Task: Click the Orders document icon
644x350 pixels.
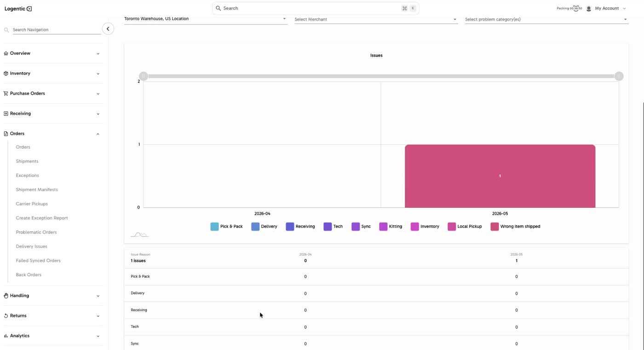Action: pyautogui.click(x=6, y=134)
